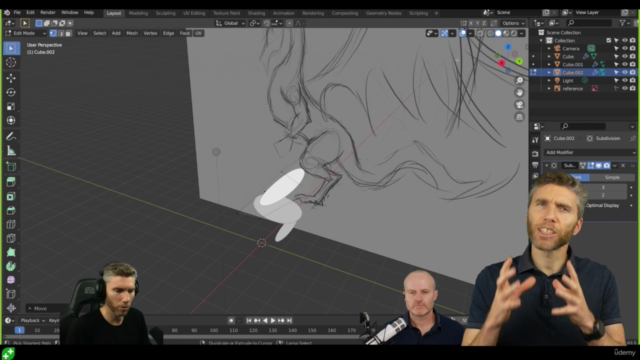Switch perspective/orthographic grid icon
This screenshot has height=360, width=640.
[519, 117]
